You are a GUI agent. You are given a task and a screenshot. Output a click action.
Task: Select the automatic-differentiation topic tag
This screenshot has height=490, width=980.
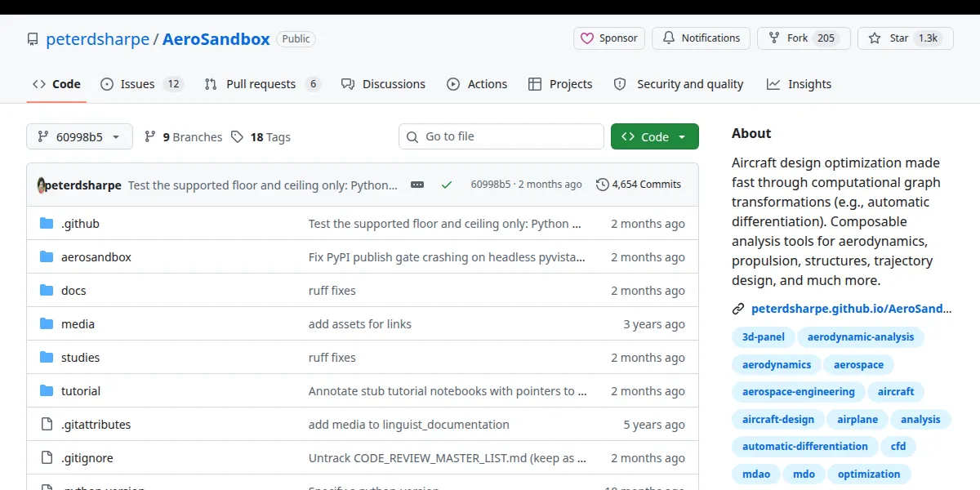805,447
